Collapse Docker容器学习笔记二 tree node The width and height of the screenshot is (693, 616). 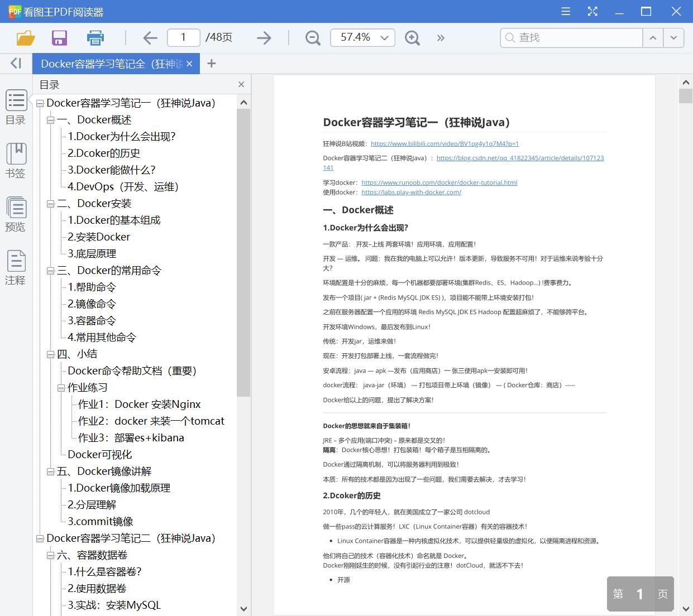40,538
